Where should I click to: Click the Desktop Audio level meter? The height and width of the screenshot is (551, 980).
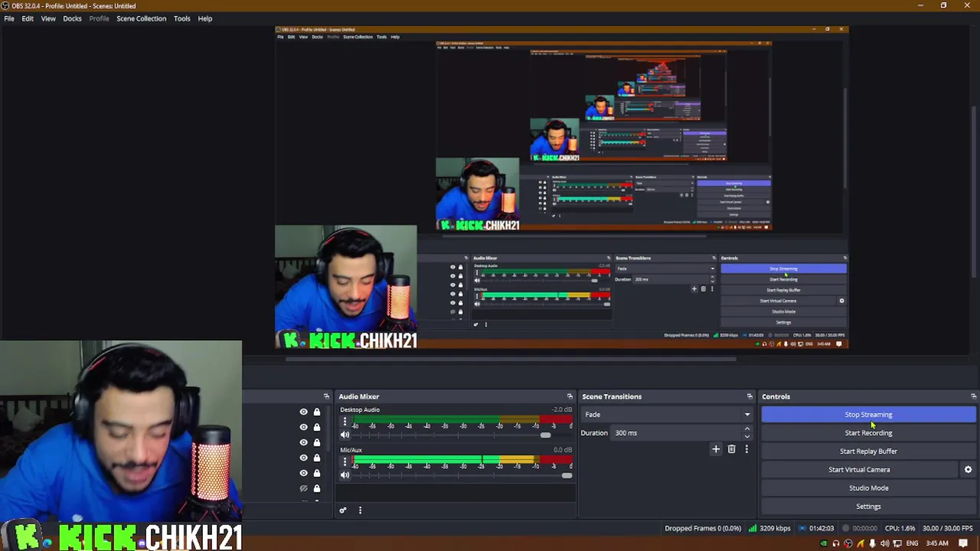(x=462, y=418)
